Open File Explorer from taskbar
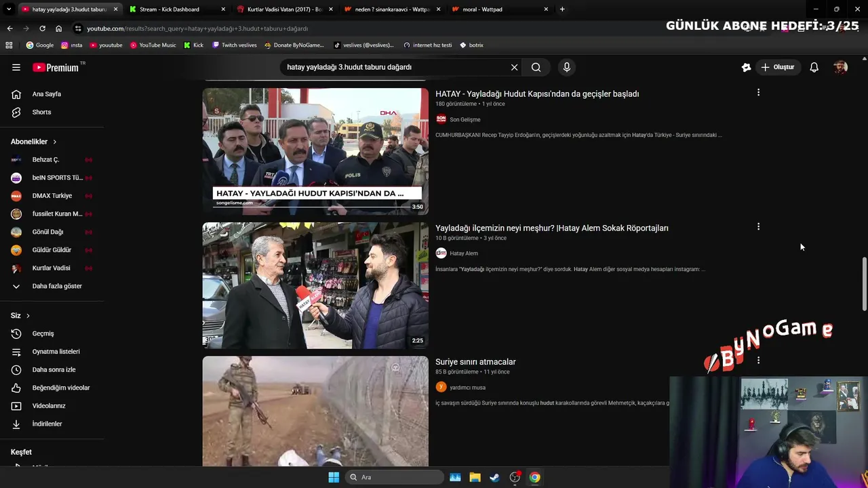 click(475, 477)
